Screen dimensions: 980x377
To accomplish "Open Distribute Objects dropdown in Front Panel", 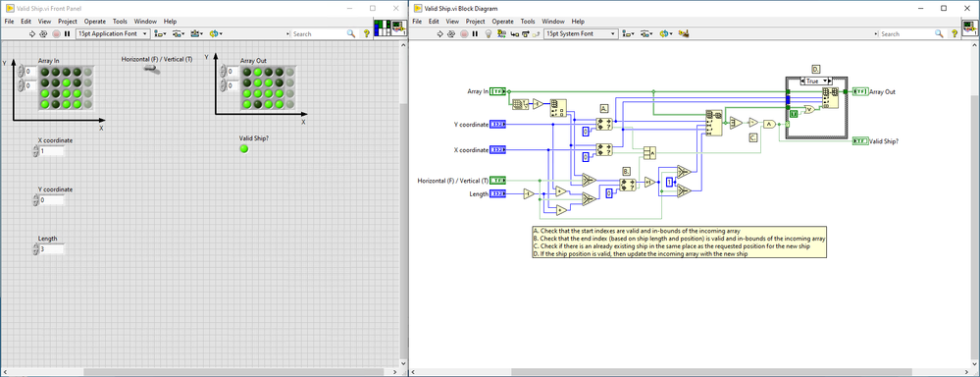I will (x=179, y=33).
